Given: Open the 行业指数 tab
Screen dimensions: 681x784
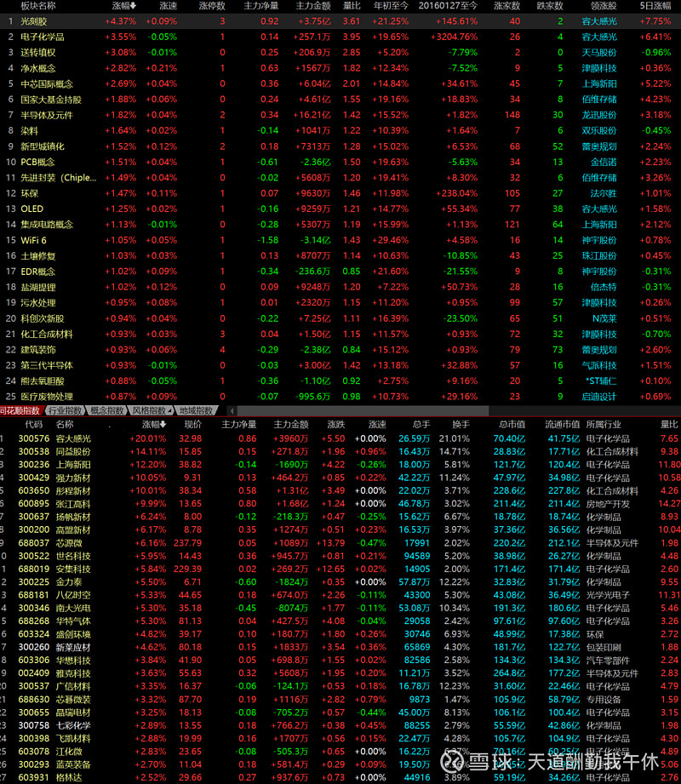Looking at the screenshot, I should click(x=64, y=410).
